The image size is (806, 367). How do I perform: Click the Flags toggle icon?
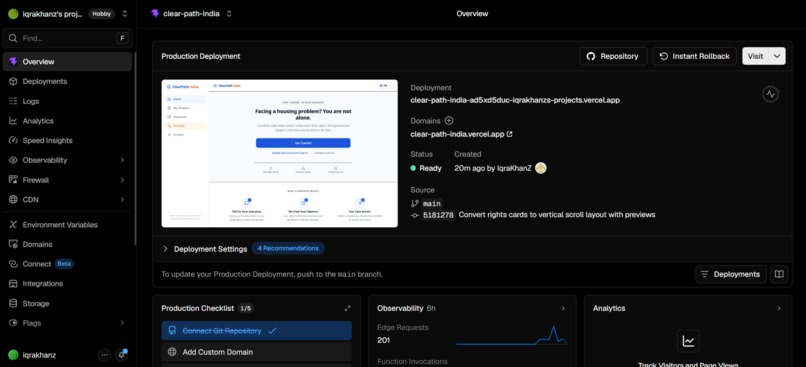(x=13, y=323)
